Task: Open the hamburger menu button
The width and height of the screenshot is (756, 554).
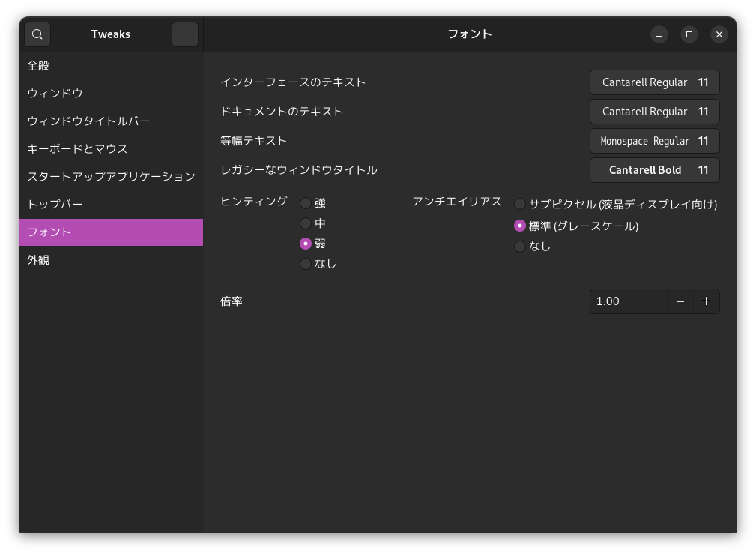Action: pyautogui.click(x=185, y=34)
